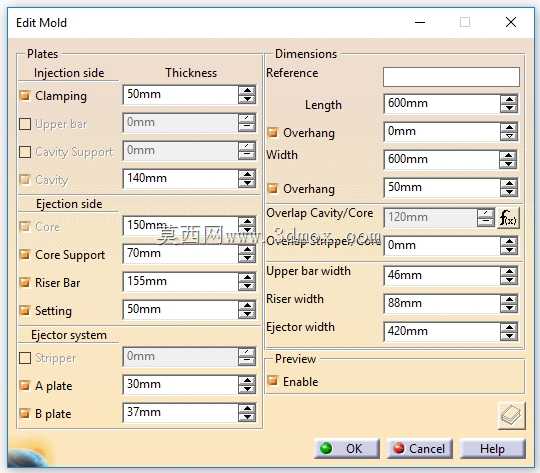The width and height of the screenshot is (540, 473).
Task: Click the Setting 50mm thickness field
Action: click(x=180, y=310)
